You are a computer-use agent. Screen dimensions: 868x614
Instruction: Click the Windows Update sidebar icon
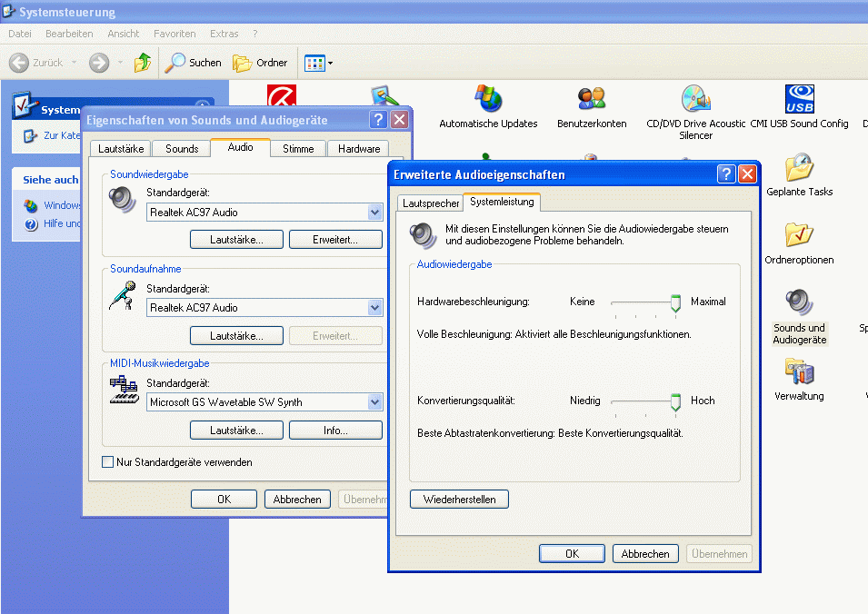[x=30, y=205]
